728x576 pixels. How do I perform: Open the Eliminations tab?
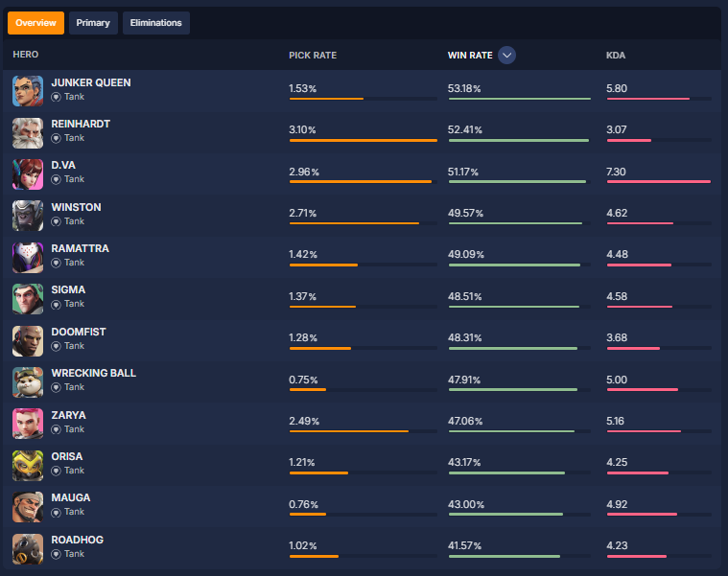point(155,23)
